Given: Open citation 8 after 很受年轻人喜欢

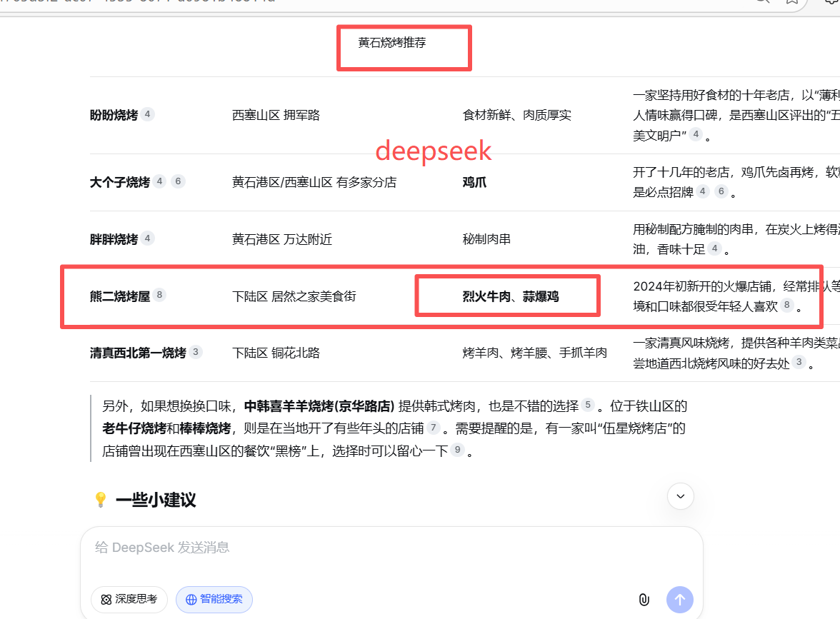Looking at the screenshot, I should tap(786, 306).
